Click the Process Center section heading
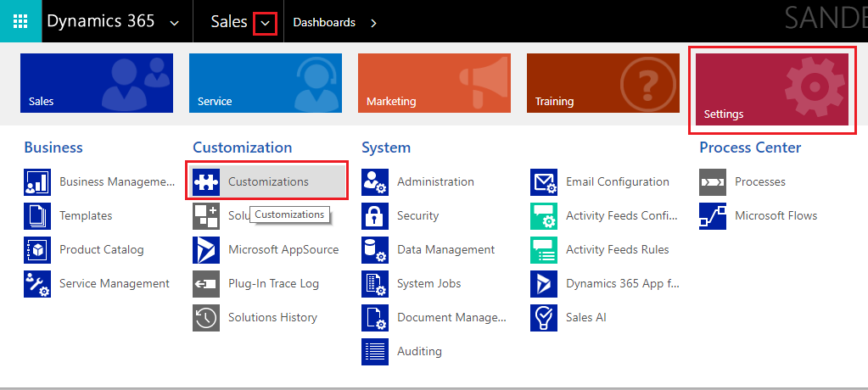The height and width of the screenshot is (390, 868). 750,148
